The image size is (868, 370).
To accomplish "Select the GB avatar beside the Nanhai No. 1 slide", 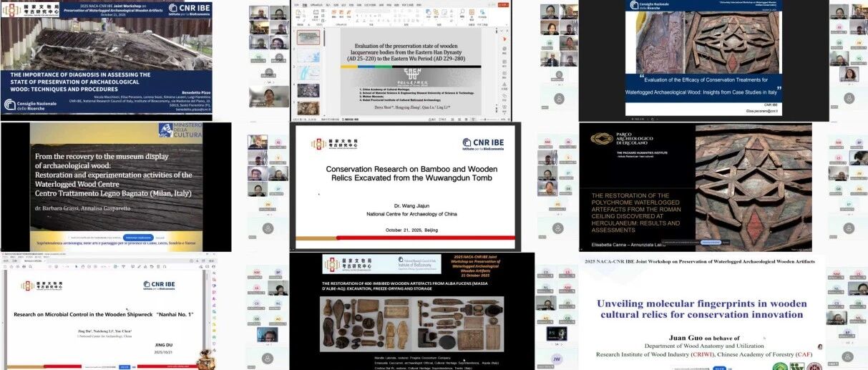I will coord(256,318).
